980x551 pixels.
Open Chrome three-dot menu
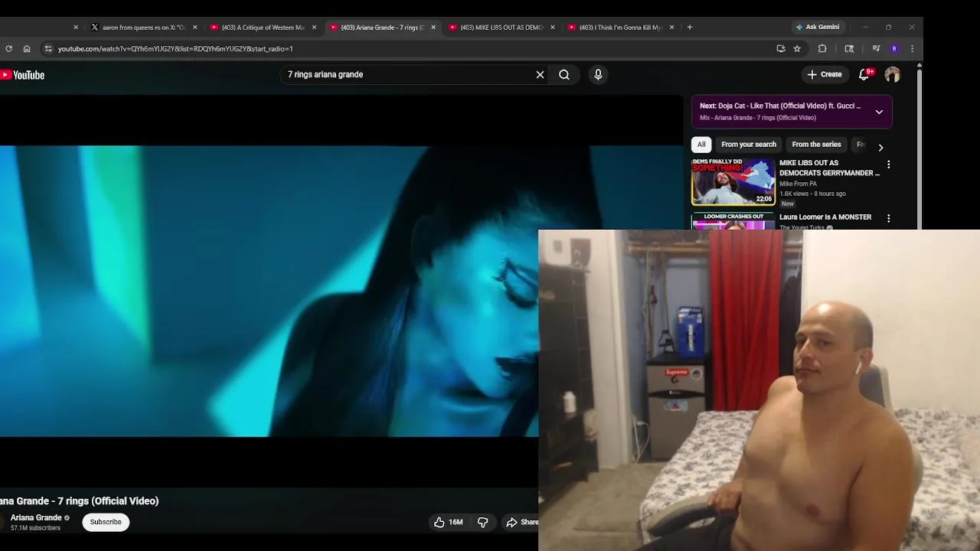[x=912, y=48]
